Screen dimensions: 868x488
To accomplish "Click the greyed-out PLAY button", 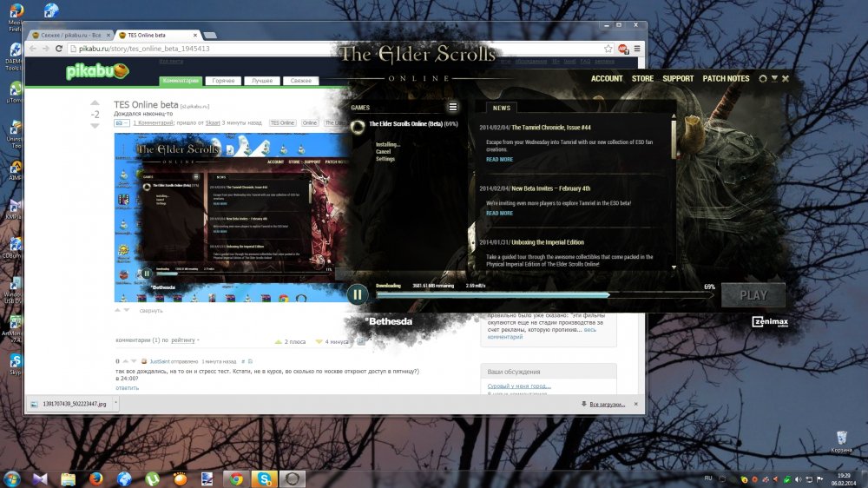I will (x=753, y=295).
